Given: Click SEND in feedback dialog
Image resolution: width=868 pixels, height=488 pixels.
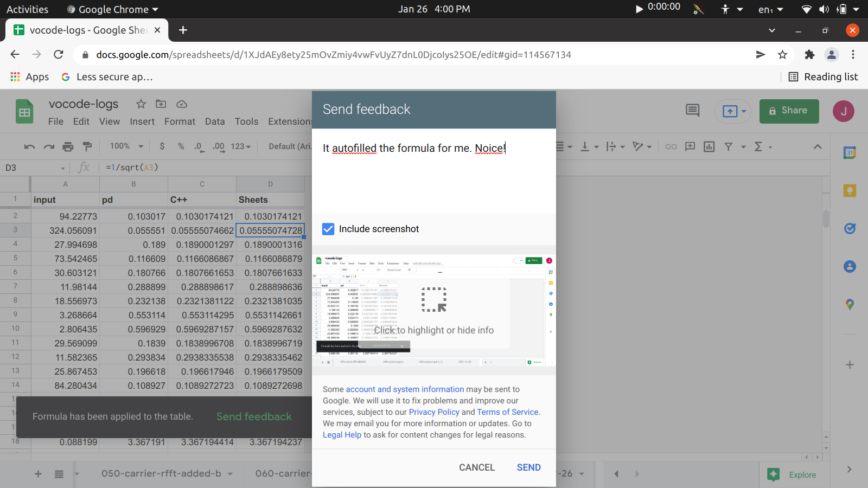Looking at the screenshot, I should click(529, 467).
